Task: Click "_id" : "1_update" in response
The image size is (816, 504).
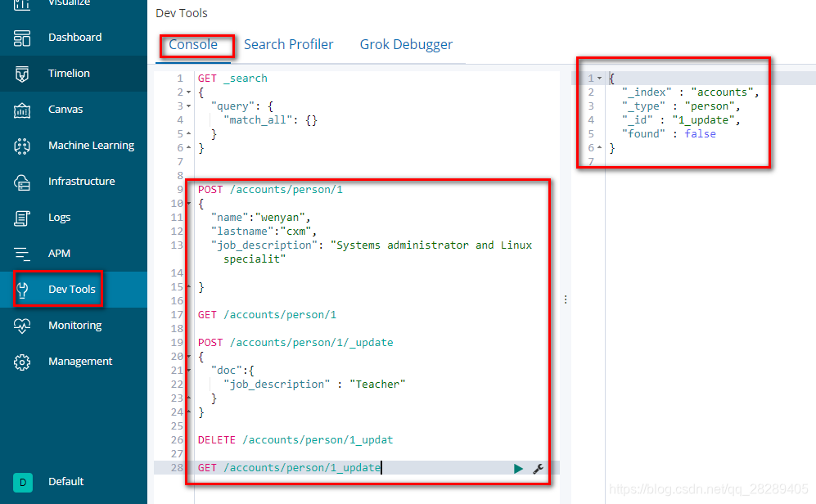Action: 681,120
